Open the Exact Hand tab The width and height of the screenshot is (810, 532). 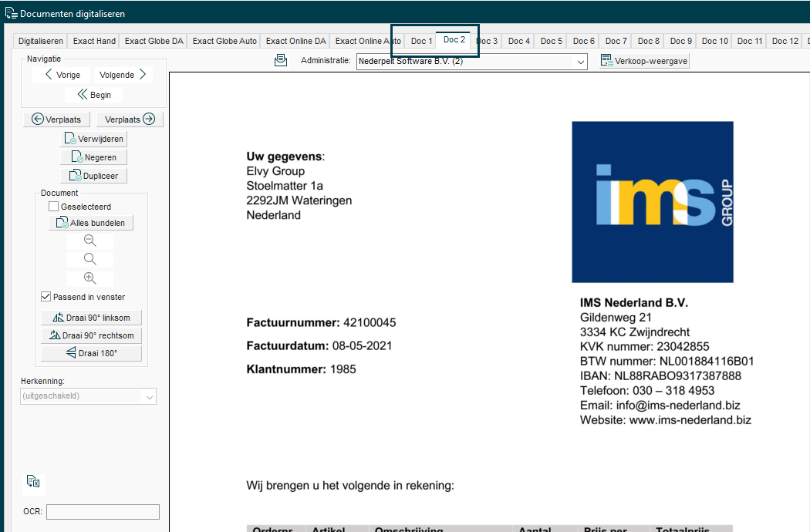[95, 41]
